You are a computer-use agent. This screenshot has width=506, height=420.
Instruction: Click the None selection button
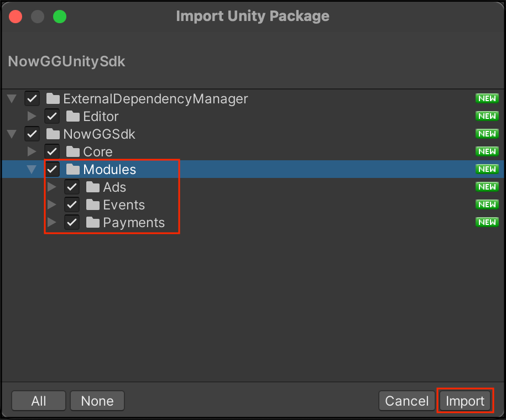point(97,401)
